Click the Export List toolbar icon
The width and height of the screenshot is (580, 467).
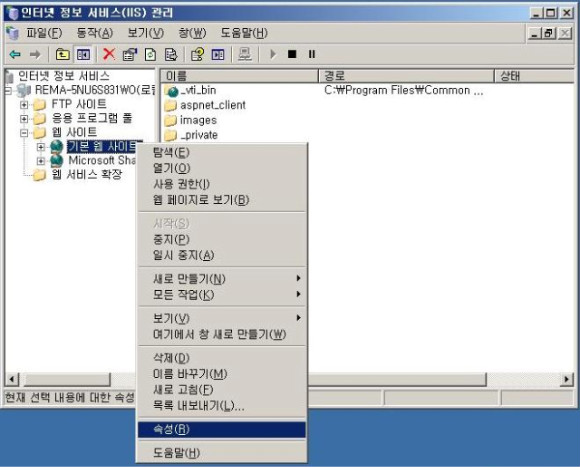click(171, 55)
